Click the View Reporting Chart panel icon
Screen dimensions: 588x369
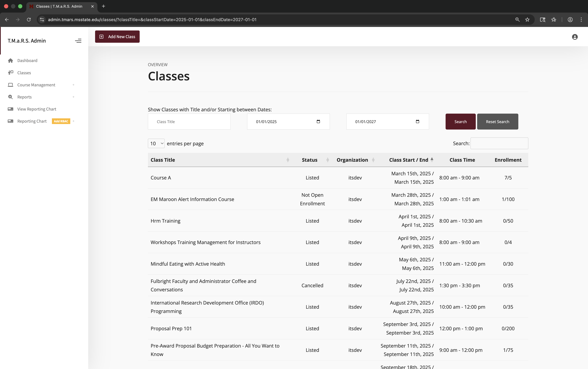(x=11, y=109)
